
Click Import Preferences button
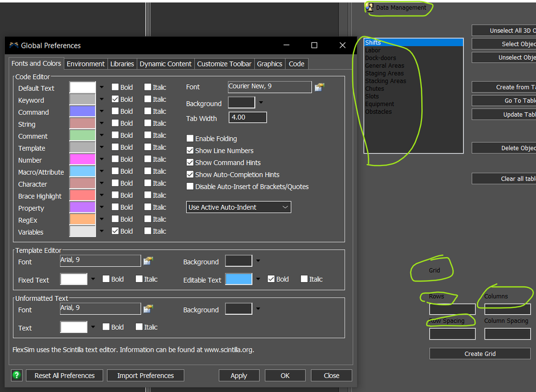click(x=145, y=375)
